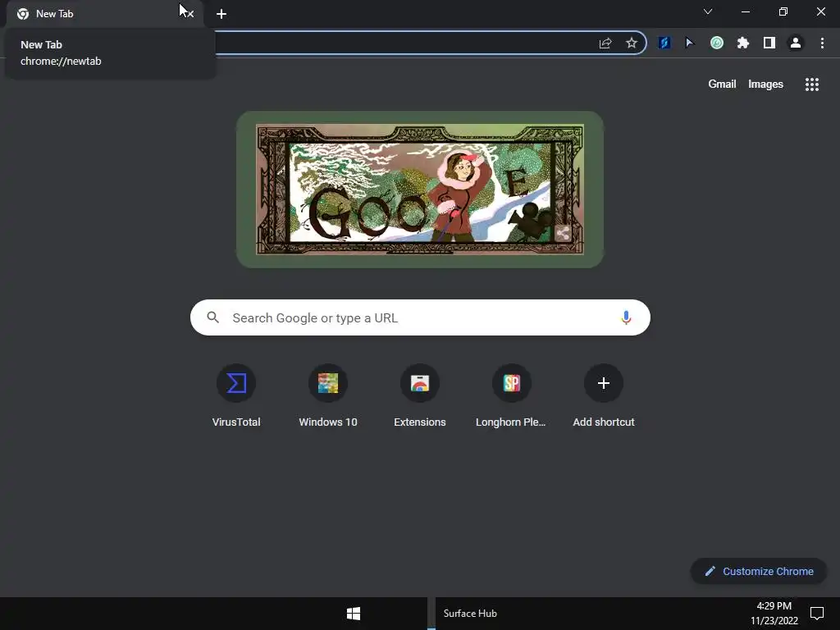Image resolution: width=840 pixels, height=630 pixels.
Task: Open the profile avatar menu
Action: [x=796, y=43]
